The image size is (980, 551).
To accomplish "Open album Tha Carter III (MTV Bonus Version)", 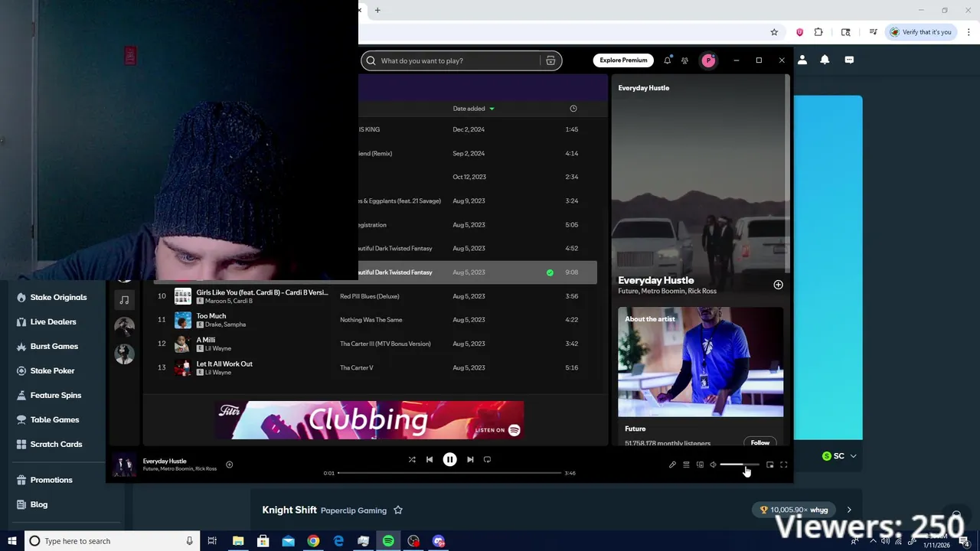I will coord(385,344).
